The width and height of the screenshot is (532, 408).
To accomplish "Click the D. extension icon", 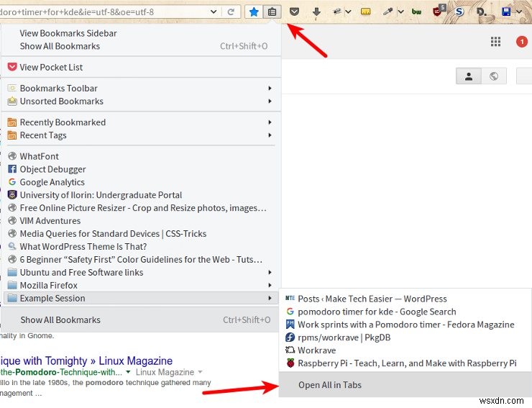I will [481, 12].
